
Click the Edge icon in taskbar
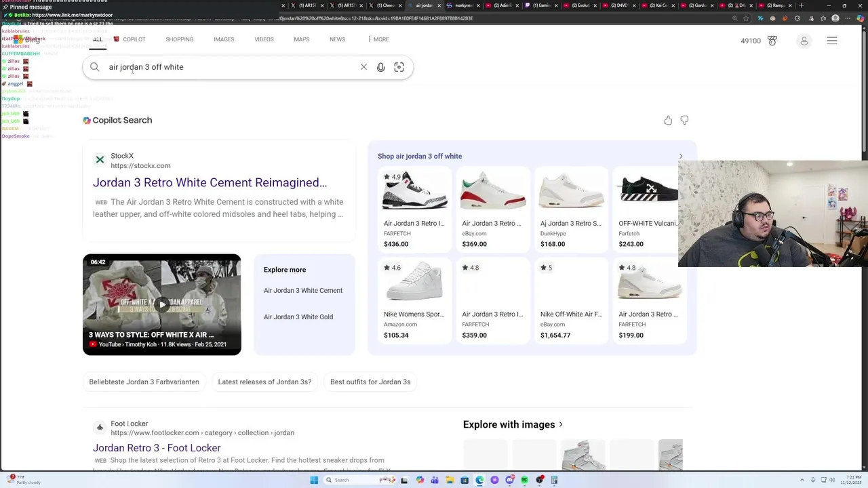(x=479, y=480)
